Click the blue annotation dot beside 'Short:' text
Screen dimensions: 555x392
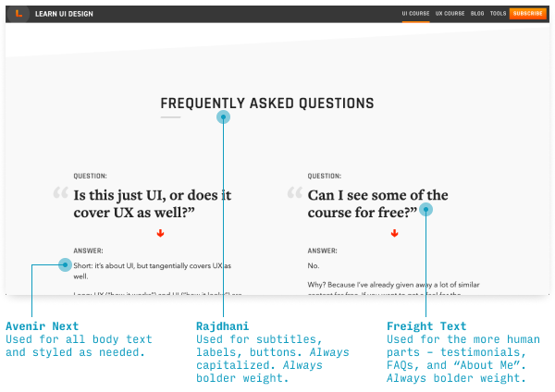(65, 264)
